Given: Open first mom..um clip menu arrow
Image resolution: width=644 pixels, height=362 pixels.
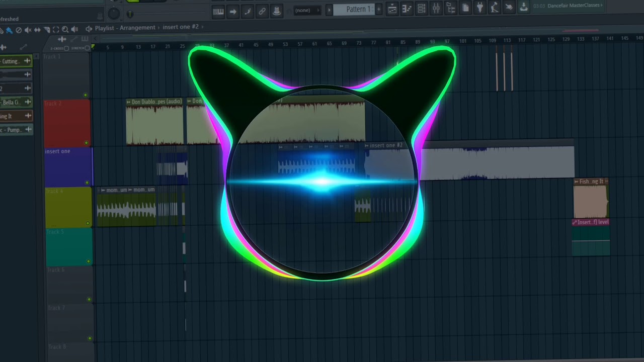Looking at the screenshot, I should (x=103, y=190).
